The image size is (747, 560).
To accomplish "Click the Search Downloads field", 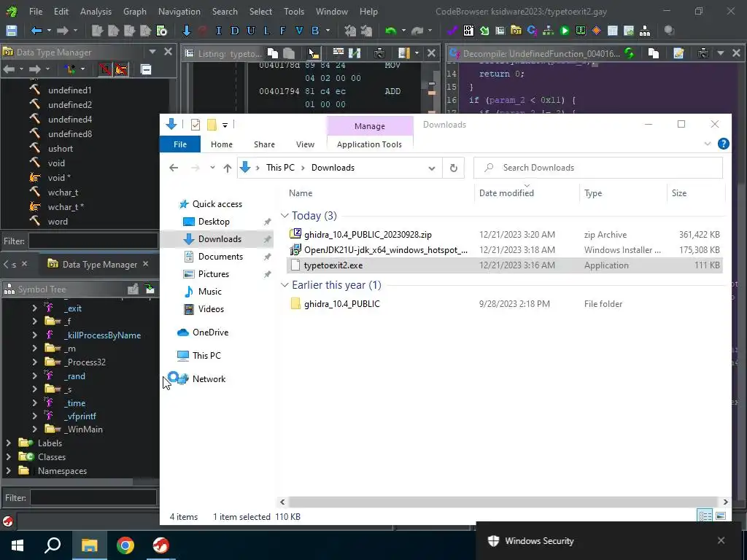I will coord(598,168).
